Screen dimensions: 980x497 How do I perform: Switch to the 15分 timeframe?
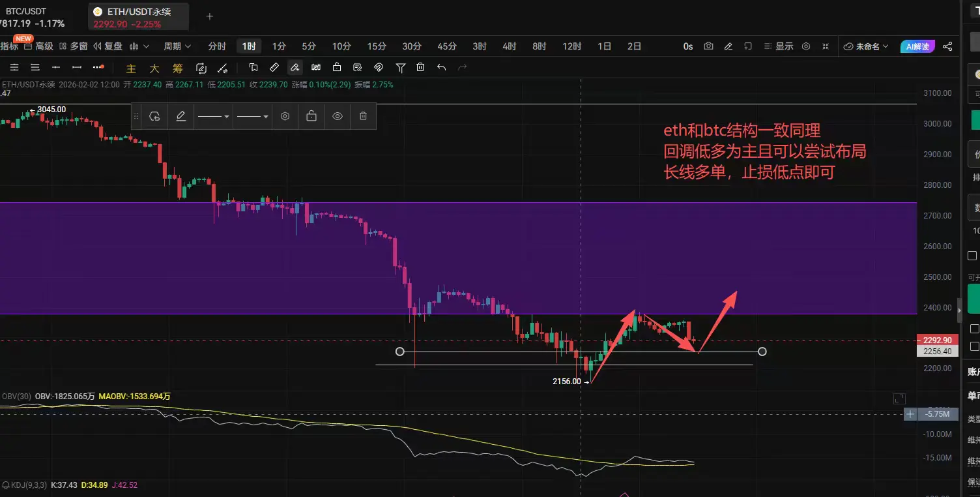(377, 46)
